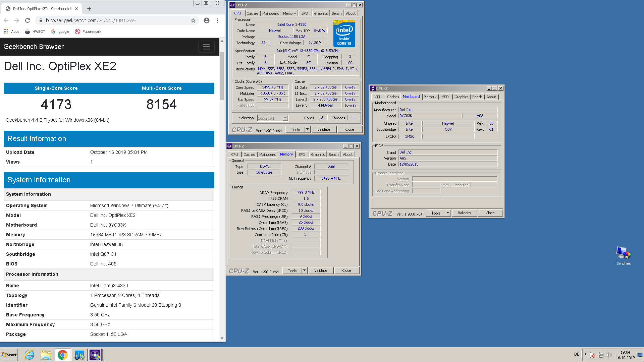
Task: Click Validate in top CPU-Z window
Action: pos(324,129)
